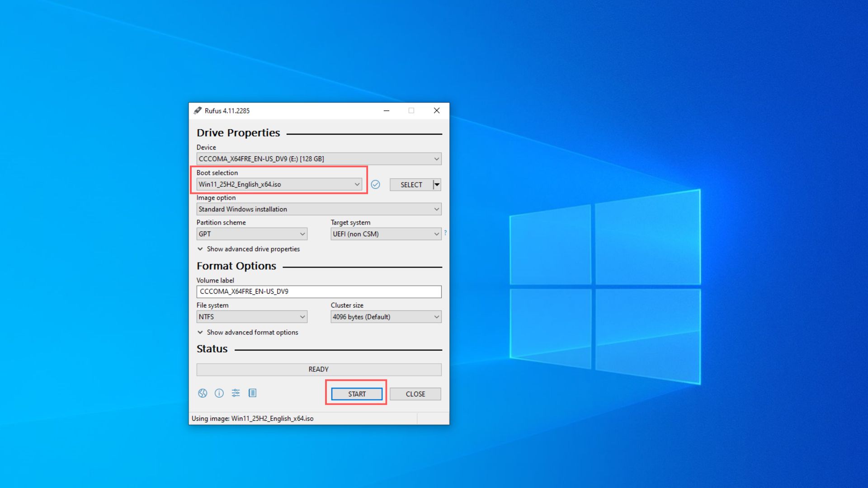Open the Cluster size dropdown

435,317
